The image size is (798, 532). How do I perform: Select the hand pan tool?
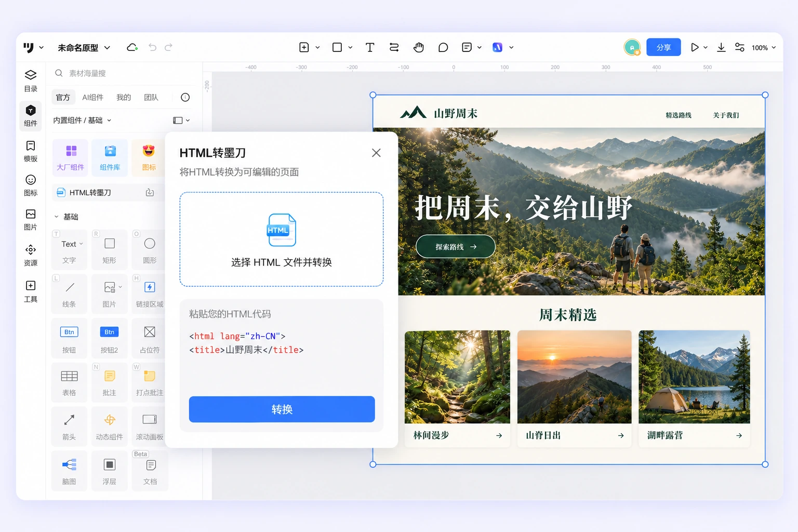click(419, 47)
